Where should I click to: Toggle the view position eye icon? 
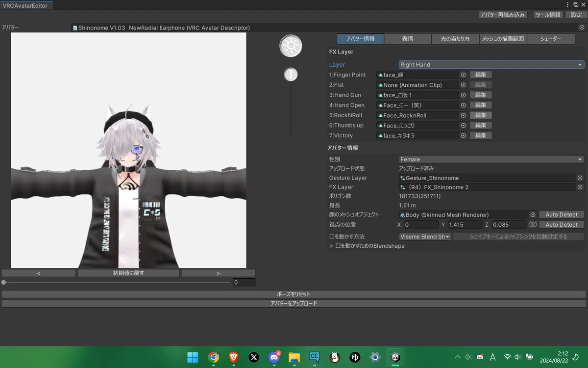click(x=533, y=225)
